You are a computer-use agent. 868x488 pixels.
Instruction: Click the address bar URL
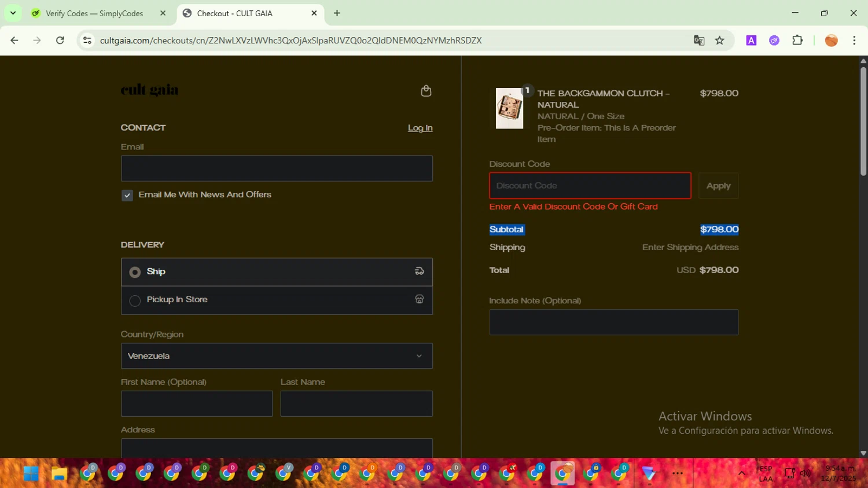[x=290, y=41]
